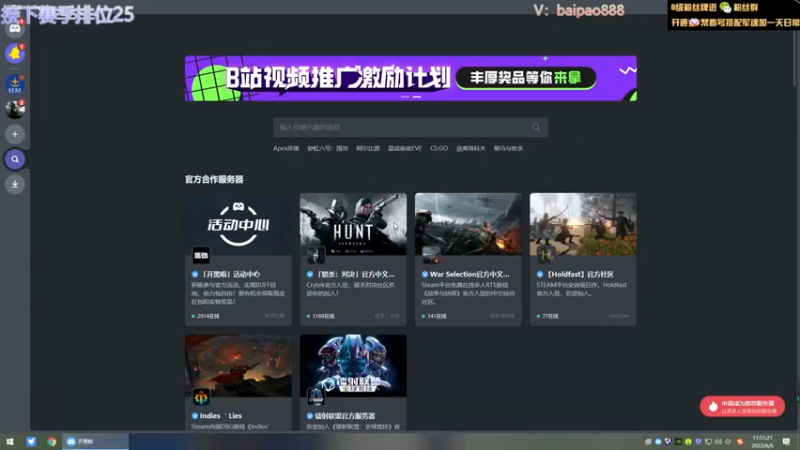Click the 开黑啦 taskbar window button
800x450 pixels.
[95, 441]
